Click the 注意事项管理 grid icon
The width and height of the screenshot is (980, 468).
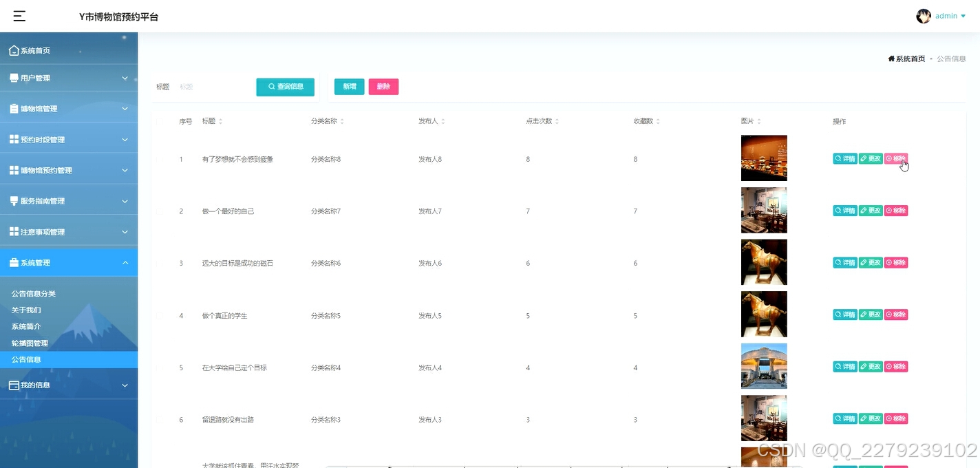coord(14,232)
